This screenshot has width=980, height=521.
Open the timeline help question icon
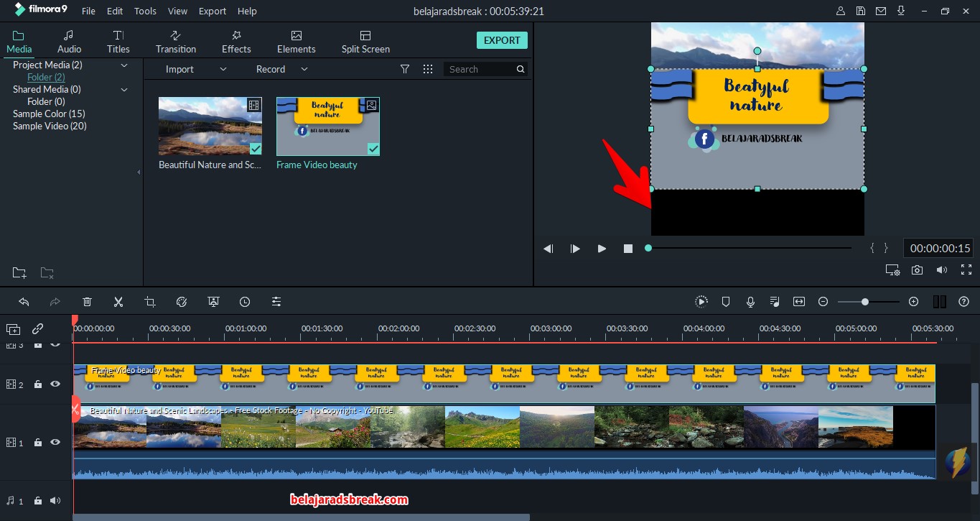click(964, 302)
